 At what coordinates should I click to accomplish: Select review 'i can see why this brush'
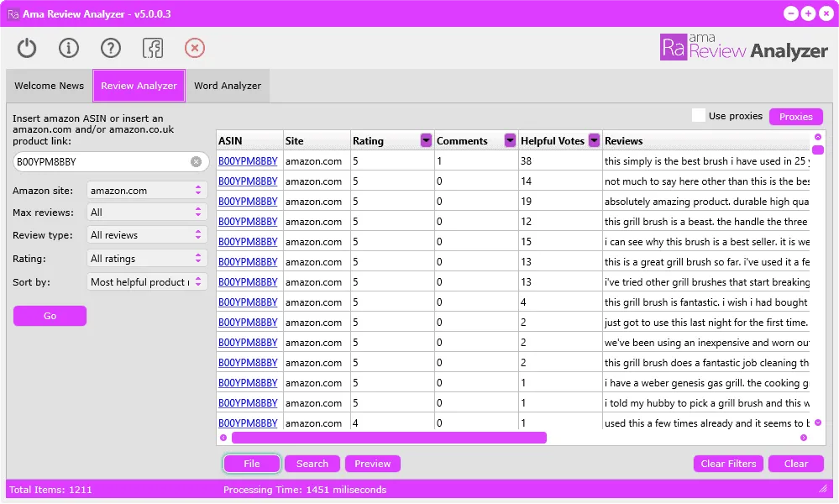click(x=706, y=242)
